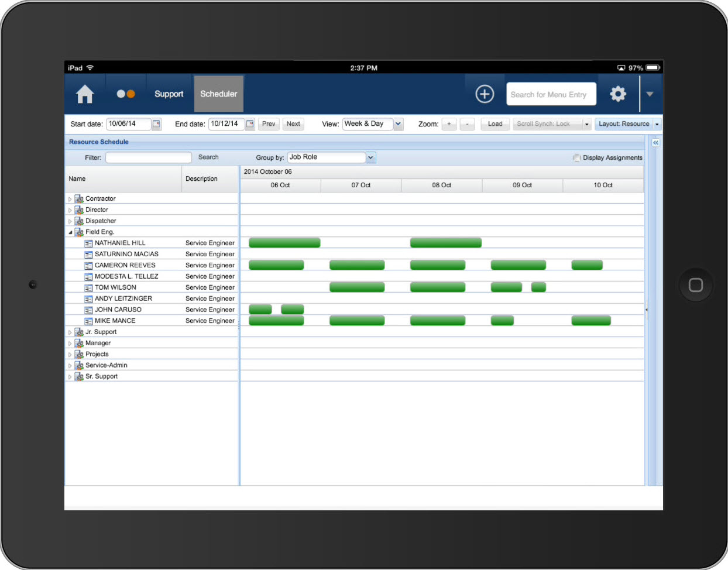The height and width of the screenshot is (570, 728).
Task: Select the Scheduler tab
Action: point(218,94)
